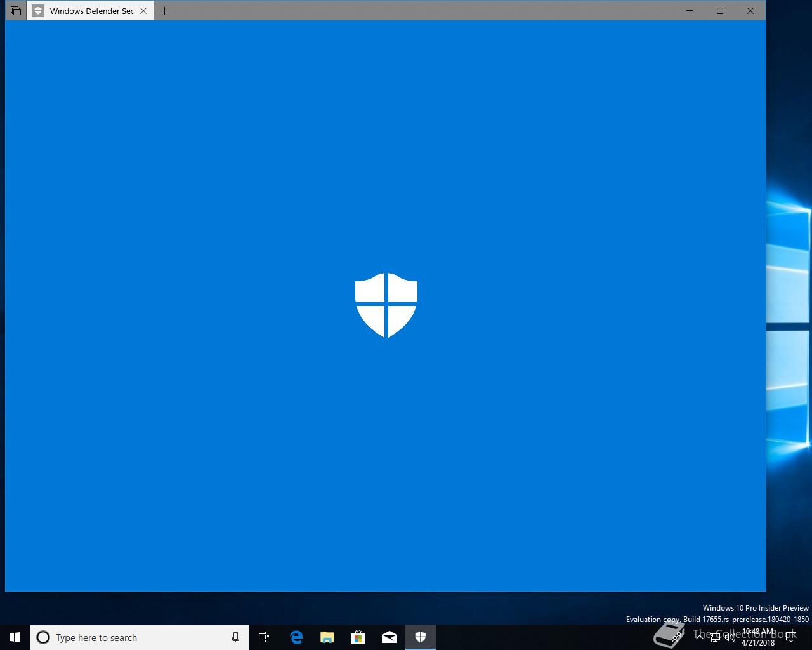The image size is (812, 650).
Task: Close the Windows Defender window
Action: tap(750, 11)
